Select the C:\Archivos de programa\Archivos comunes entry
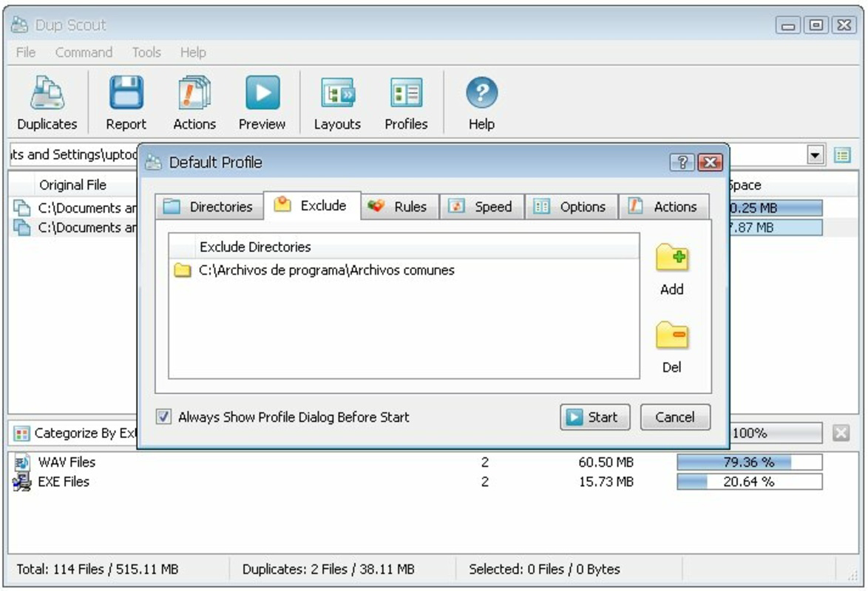The width and height of the screenshot is (868, 591). click(x=327, y=270)
